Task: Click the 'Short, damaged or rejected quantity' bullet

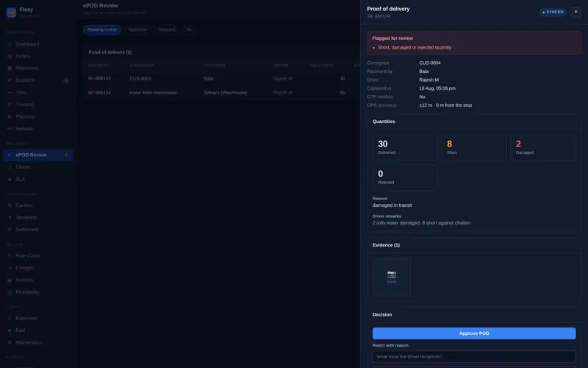Action: [x=415, y=48]
